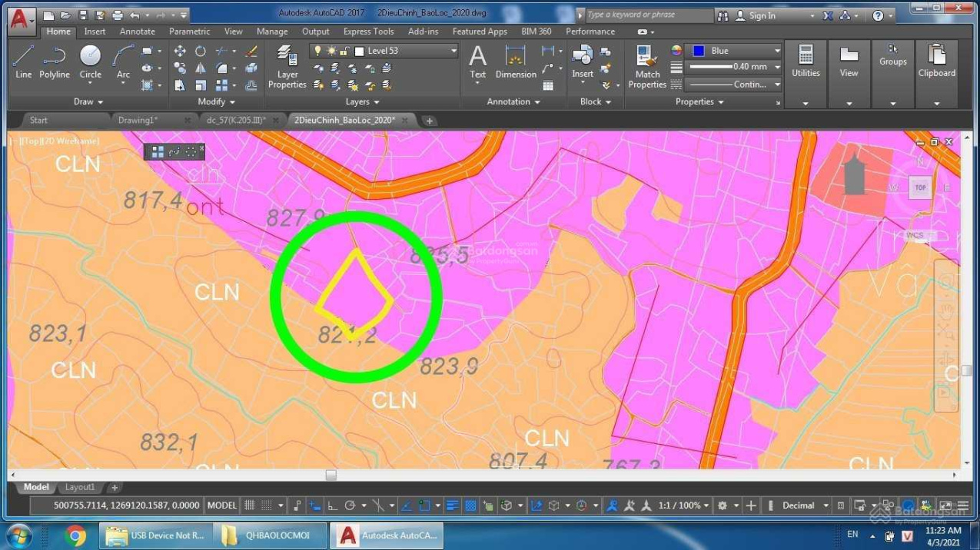This screenshot has width=980, height=550.
Task: Click the Dimension tool
Action: pyautogui.click(x=516, y=61)
